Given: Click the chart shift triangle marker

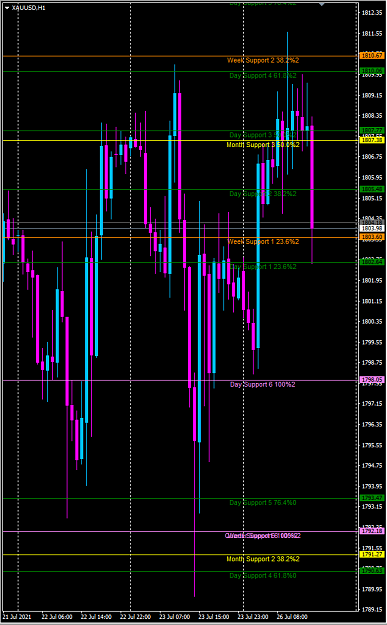Looking at the screenshot, I should (x=322, y=4).
